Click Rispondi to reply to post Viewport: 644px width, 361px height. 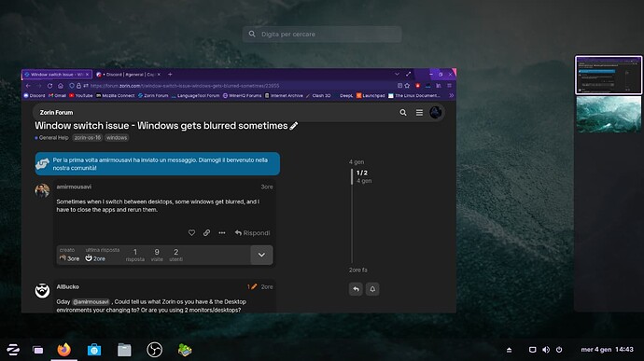253,233
